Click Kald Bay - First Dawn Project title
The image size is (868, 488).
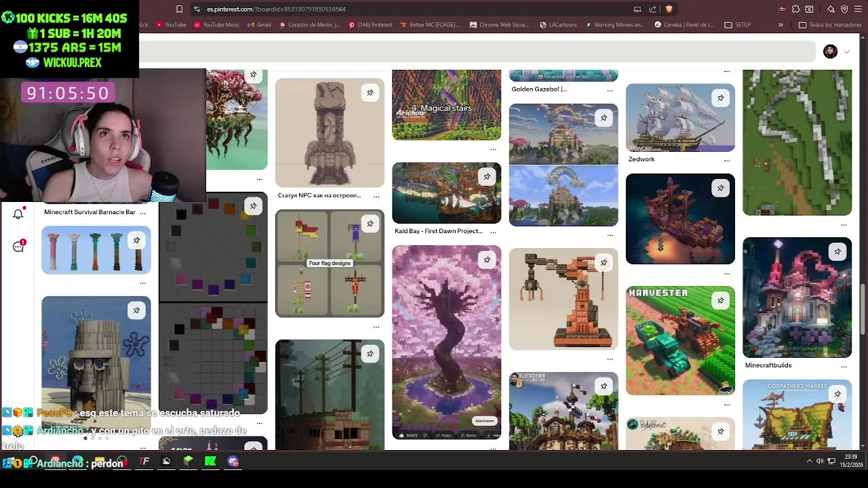[439, 231]
